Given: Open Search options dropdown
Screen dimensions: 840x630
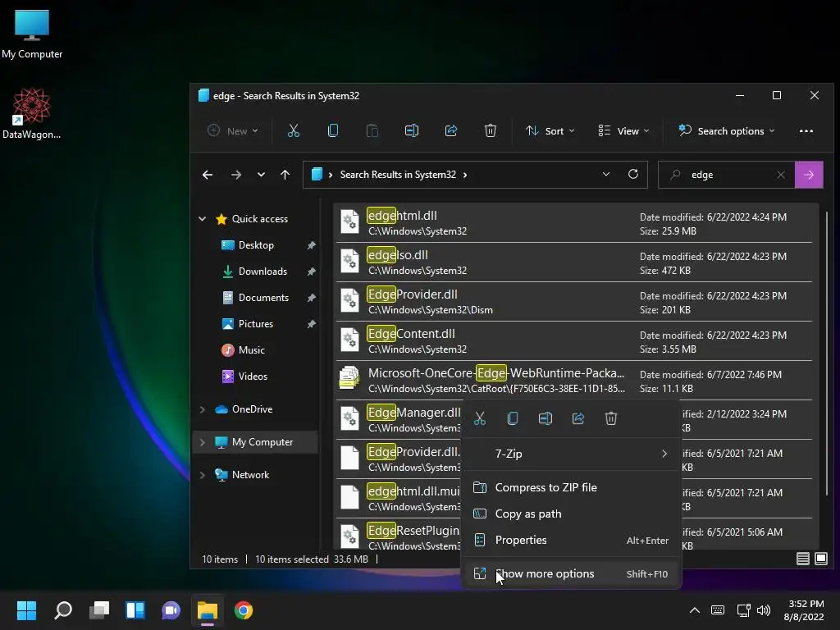Looking at the screenshot, I should point(726,130).
